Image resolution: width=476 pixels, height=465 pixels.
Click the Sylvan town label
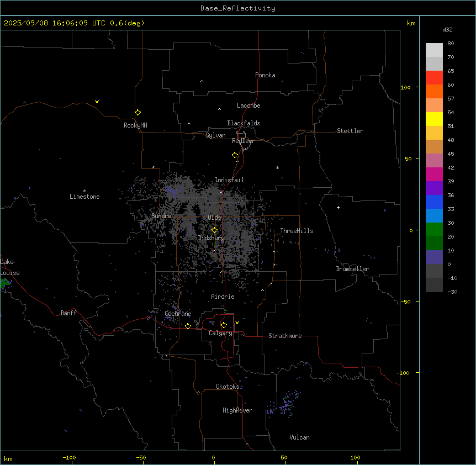(x=215, y=135)
